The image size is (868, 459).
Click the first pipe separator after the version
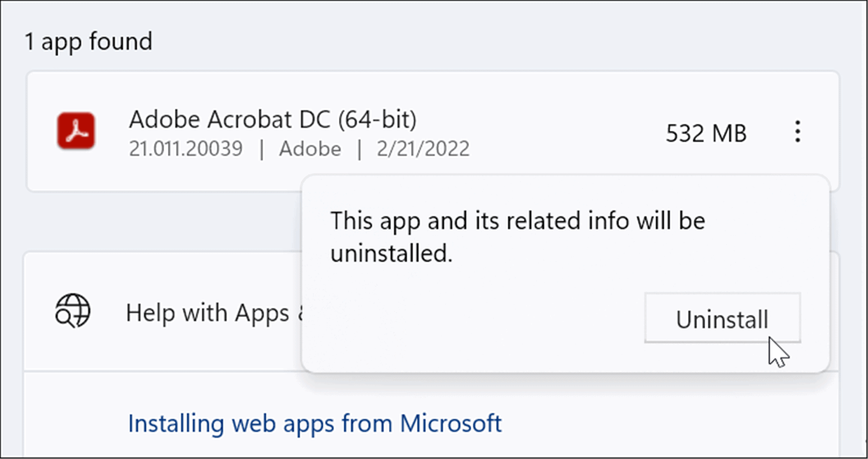click(x=261, y=149)
